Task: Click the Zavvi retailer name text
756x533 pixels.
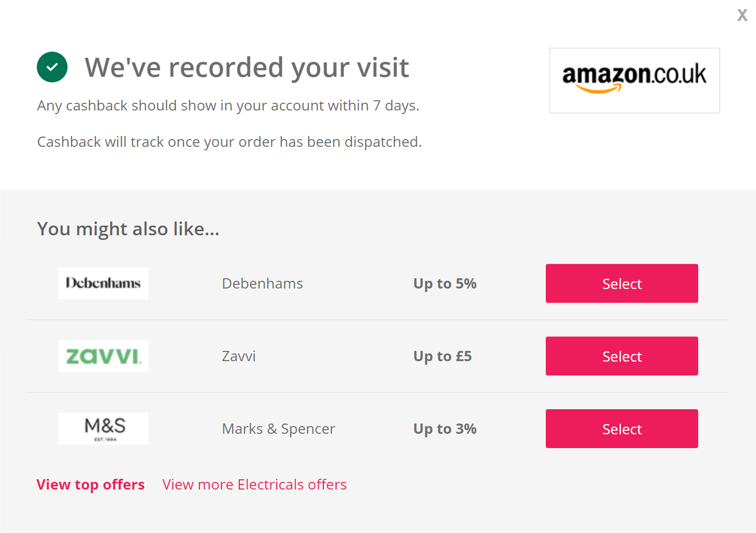Action: [238, 356]
